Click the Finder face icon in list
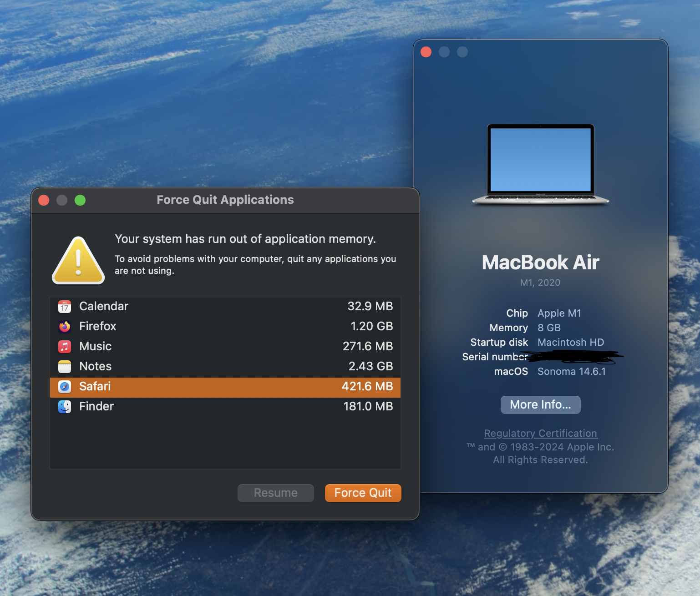 tap(65, 406)
